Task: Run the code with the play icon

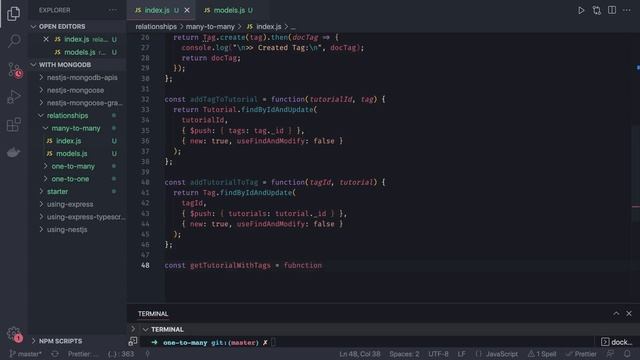Action: (x=581, y=10)
